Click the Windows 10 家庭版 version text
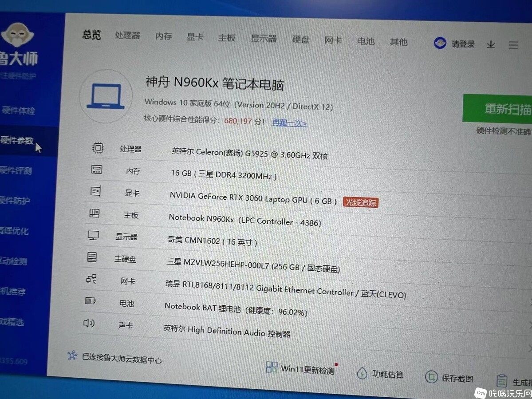The height and width of the screenshot is (399, 532). (x=239, y=104)
